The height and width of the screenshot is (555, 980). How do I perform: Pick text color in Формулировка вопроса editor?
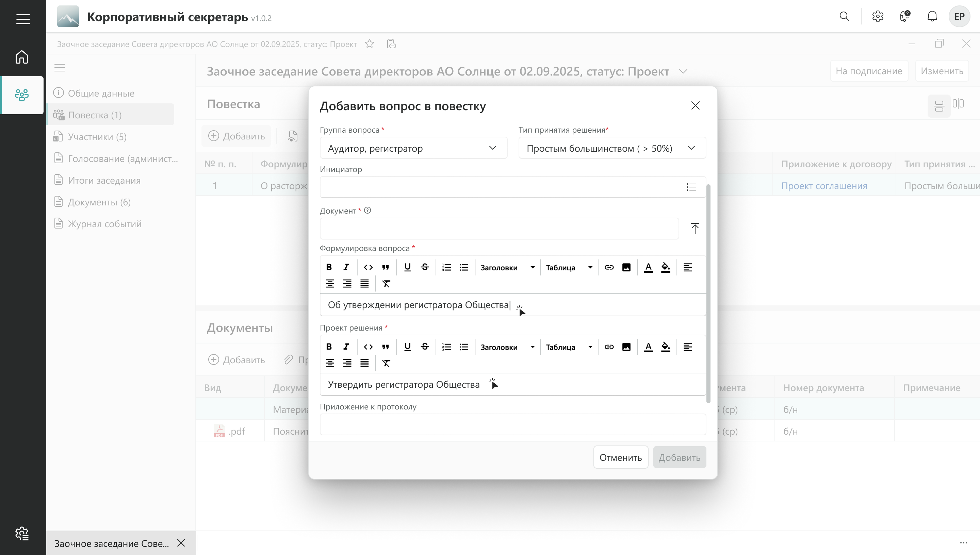pyautogui.click(x=648, y=267)
